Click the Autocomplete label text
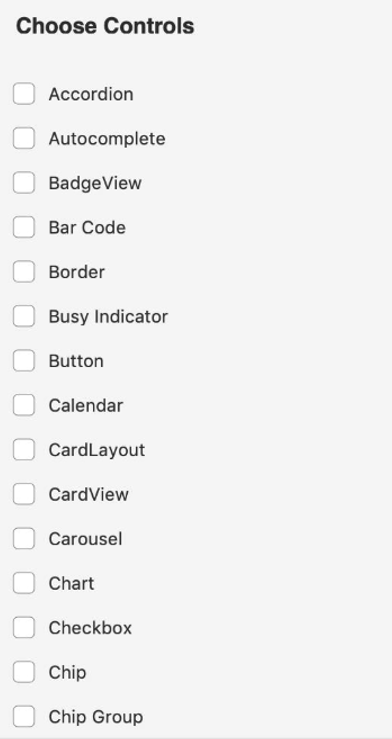The height and width of the screenshot is (739, 392). coord(107,139)
